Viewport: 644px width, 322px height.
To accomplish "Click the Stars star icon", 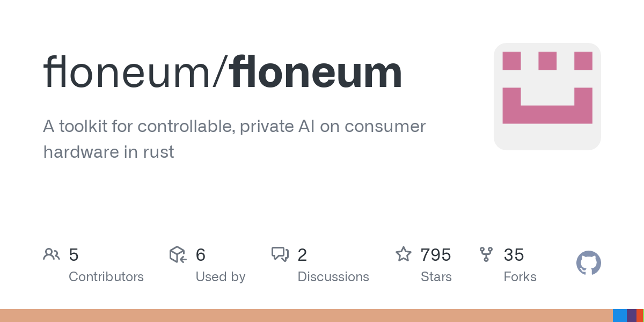I will (x=404, y=254).
